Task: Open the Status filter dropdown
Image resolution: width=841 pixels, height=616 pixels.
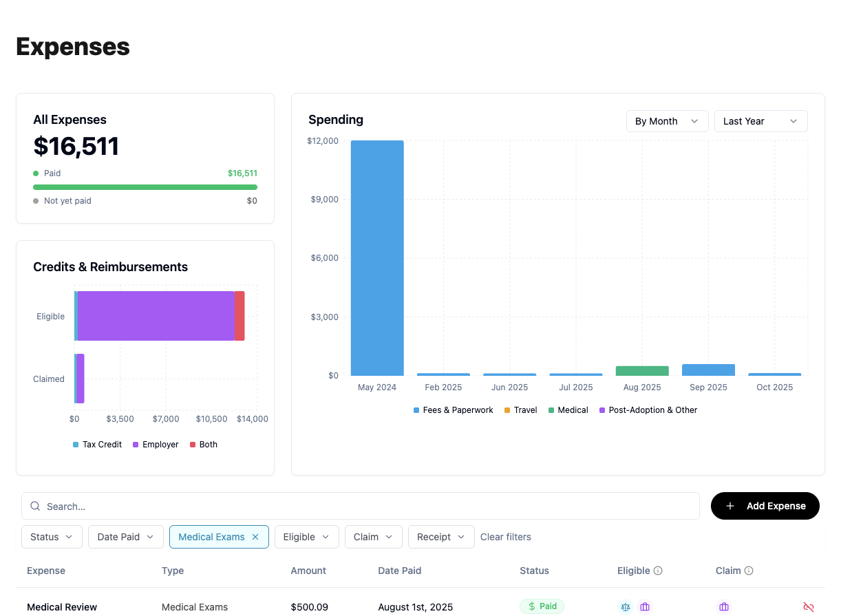Action: coord(52,537)
